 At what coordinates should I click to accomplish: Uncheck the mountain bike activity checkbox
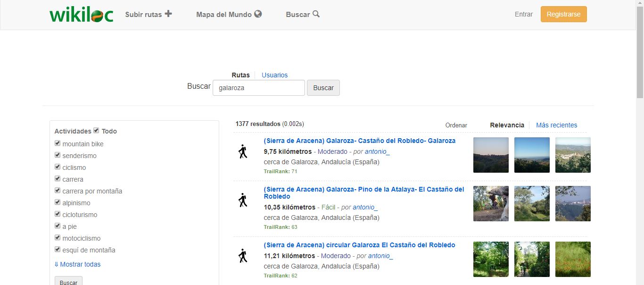(58, 143)
